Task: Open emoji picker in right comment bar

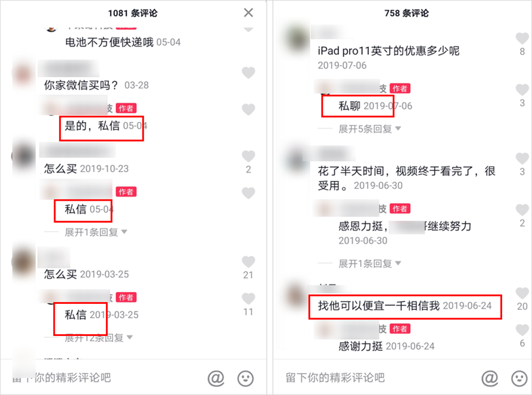Action: point(519,378)
